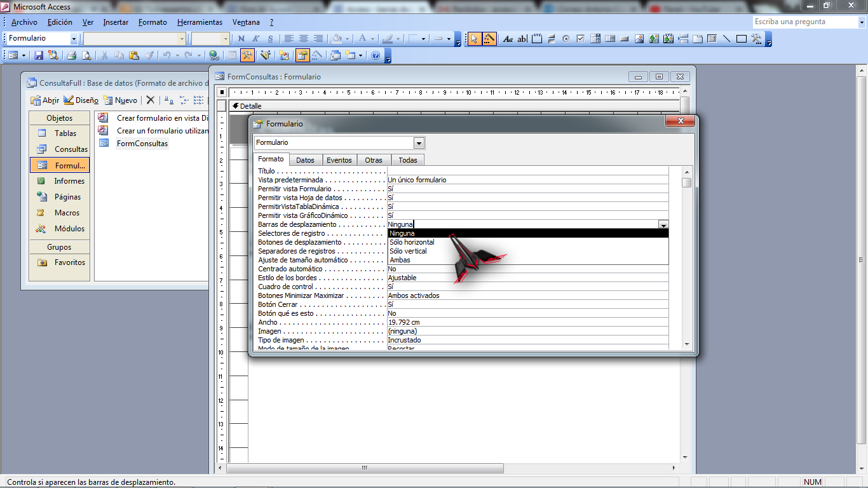Click the Barras de desplazamiento dropdown arrow
The height and width of the screenshot is (488, 868).
pos(663,224)
